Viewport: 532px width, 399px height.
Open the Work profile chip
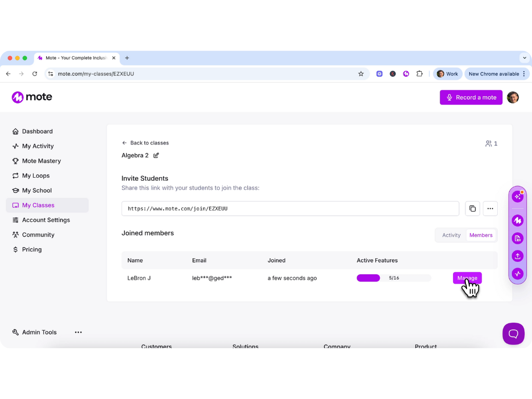point(447,74)
